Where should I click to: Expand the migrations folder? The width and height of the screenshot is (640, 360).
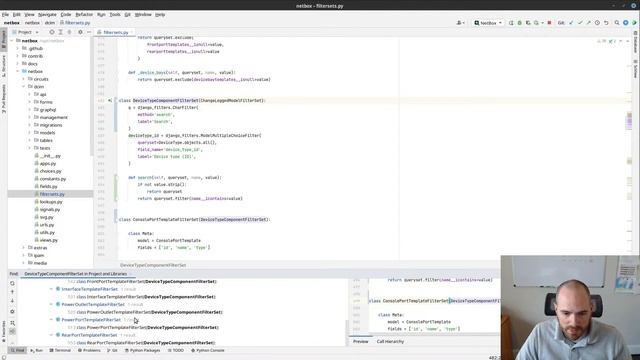[29, 125]
